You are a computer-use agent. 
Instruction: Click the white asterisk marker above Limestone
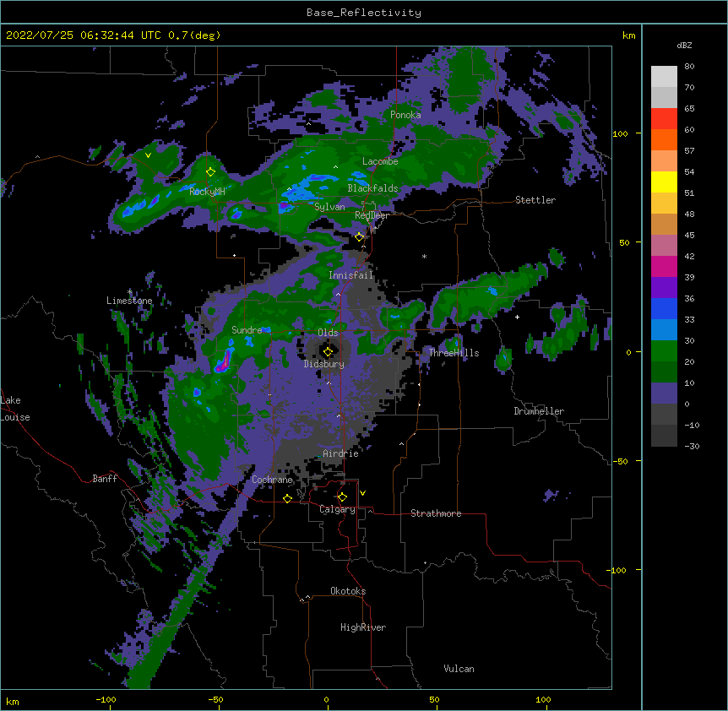pos(129,292)
